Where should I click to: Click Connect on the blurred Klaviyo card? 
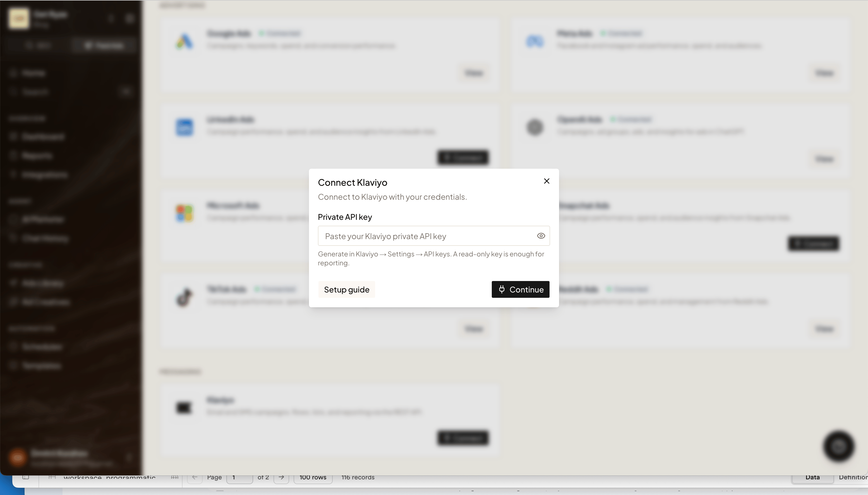pos(463,438)
